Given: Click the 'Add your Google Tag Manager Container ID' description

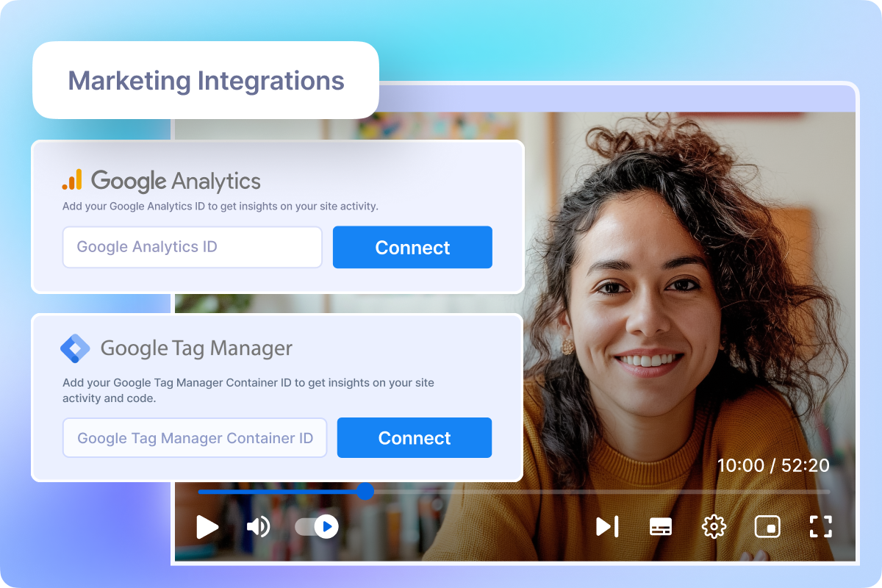Looking at the screenshot, I should 248,391.
